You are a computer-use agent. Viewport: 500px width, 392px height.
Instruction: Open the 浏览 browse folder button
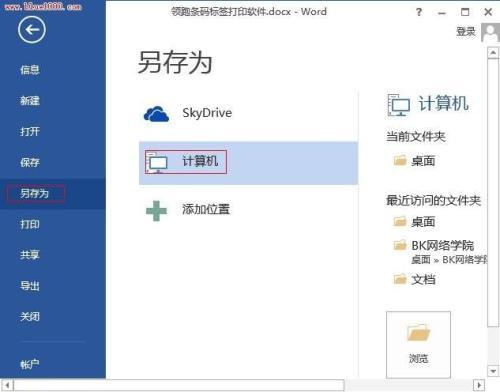(x=418, y=345)
